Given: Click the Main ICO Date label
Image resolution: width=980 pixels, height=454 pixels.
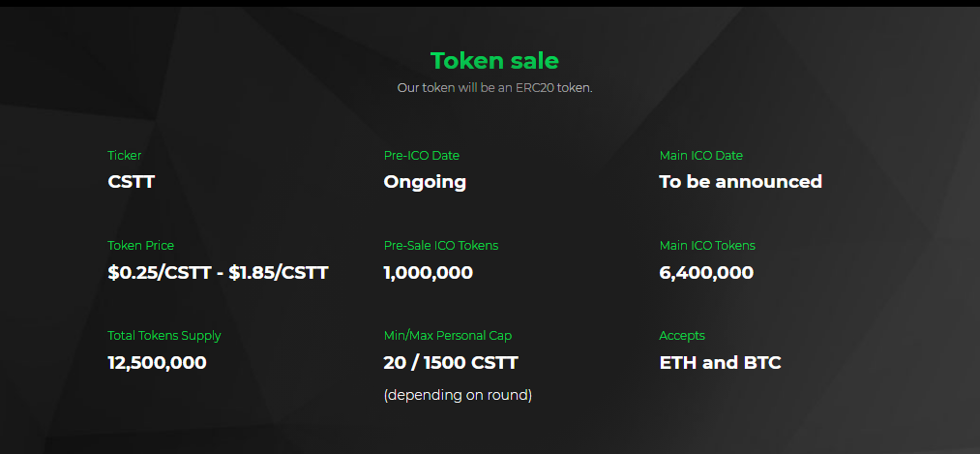Looking at the screenshot, I should pyautogui.click(x=700, y=155).
